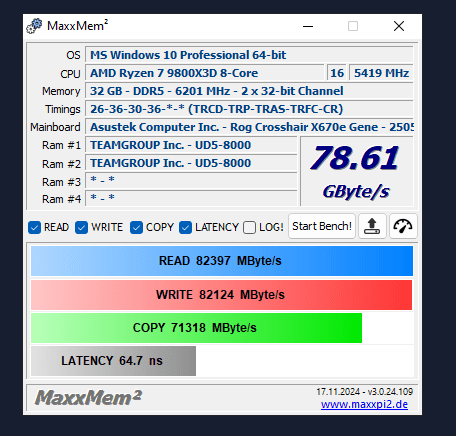Viewport: 456px width, 436px height.
Task: Click the Ram #2 TEAMGROUP UD5-8000 field
Action: pos(191,163)
